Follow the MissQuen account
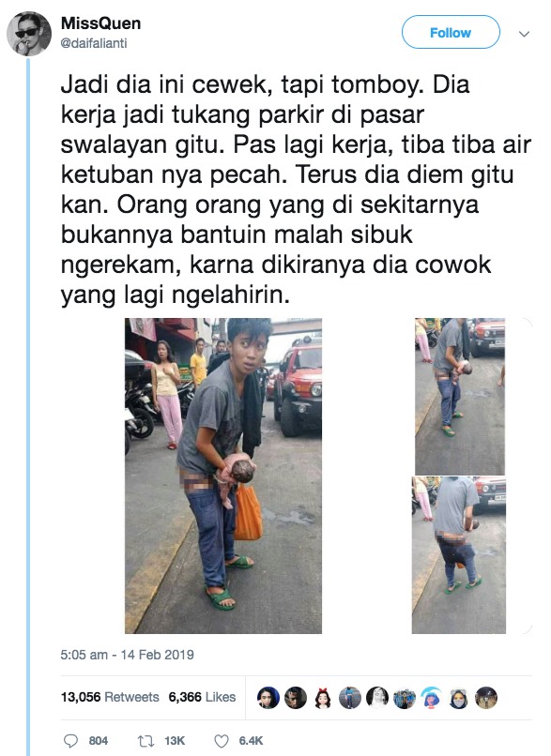Image resolution: width=551 pixels, height=756 pixels. tap(451, 32)
